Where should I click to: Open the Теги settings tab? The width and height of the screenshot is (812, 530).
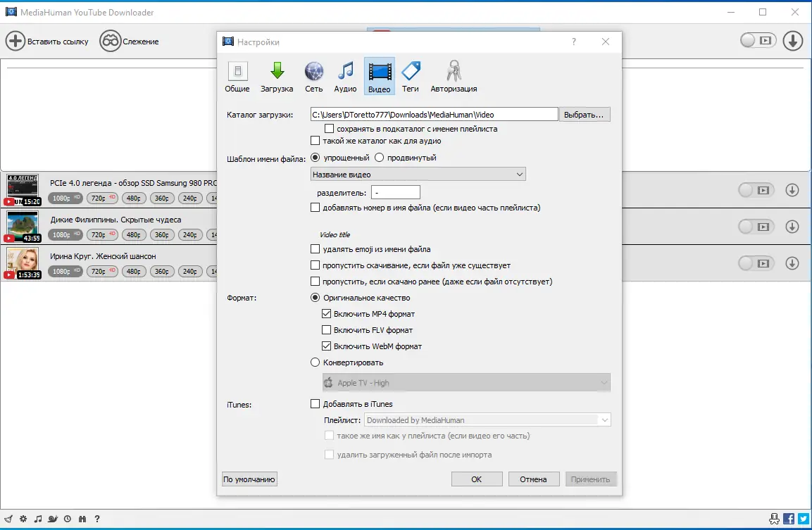pos(411,76)
